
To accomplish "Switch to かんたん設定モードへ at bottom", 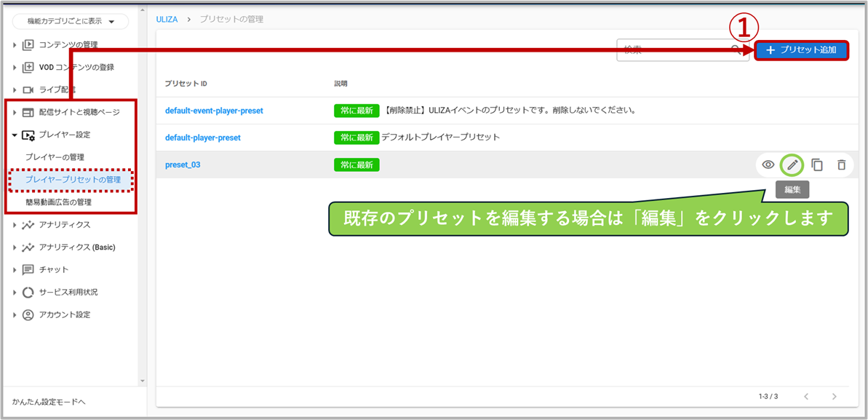I will pos(49,402).
